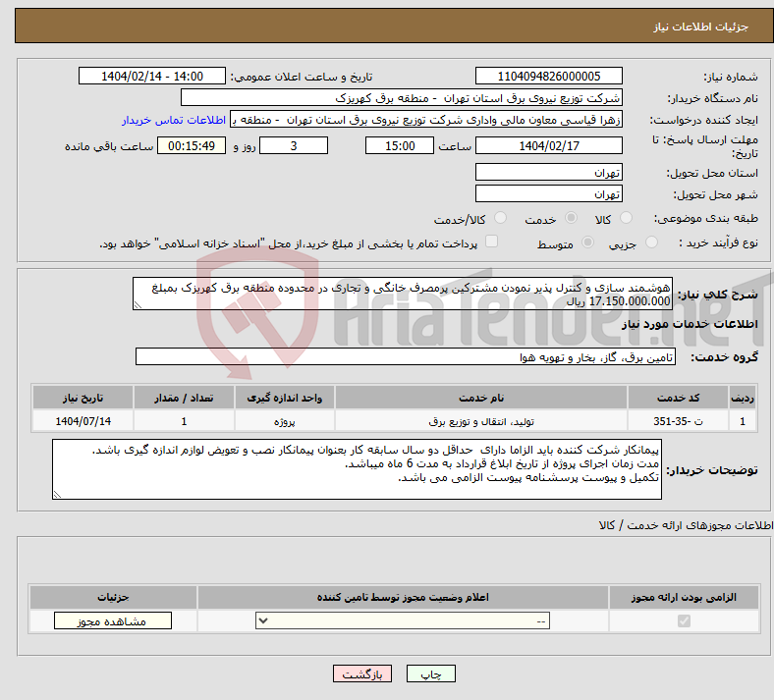Select the جزیی purchase type radio
774x700 pixels.
click(651, 242)
